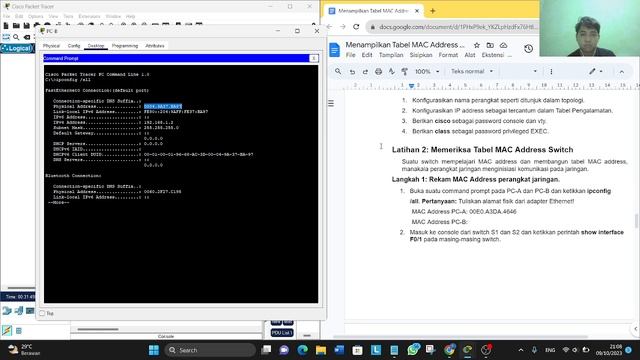Expand the Docs side panel arrow
The height and width of the screenshot is (360, 640).
pos(635,329)
